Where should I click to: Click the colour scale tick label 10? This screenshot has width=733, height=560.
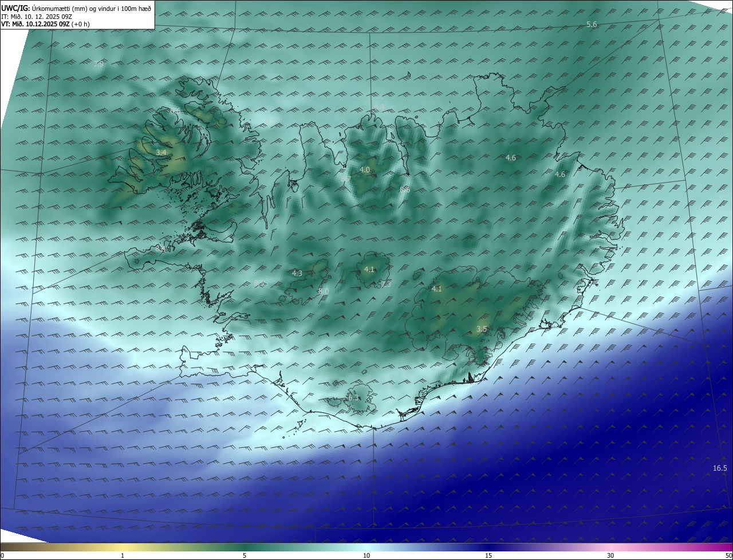coord(366,555)
